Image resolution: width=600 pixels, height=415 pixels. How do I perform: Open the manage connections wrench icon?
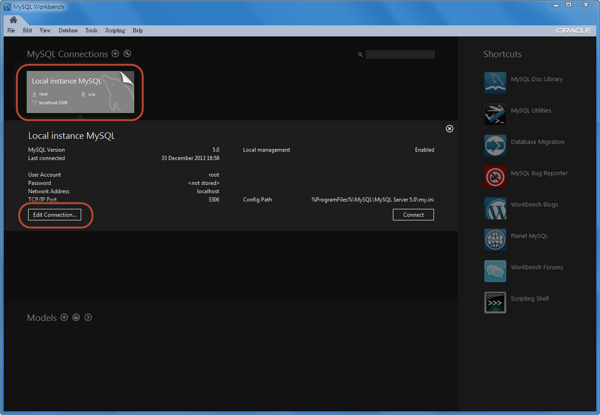pyautogui.click(x=127, y=54)
